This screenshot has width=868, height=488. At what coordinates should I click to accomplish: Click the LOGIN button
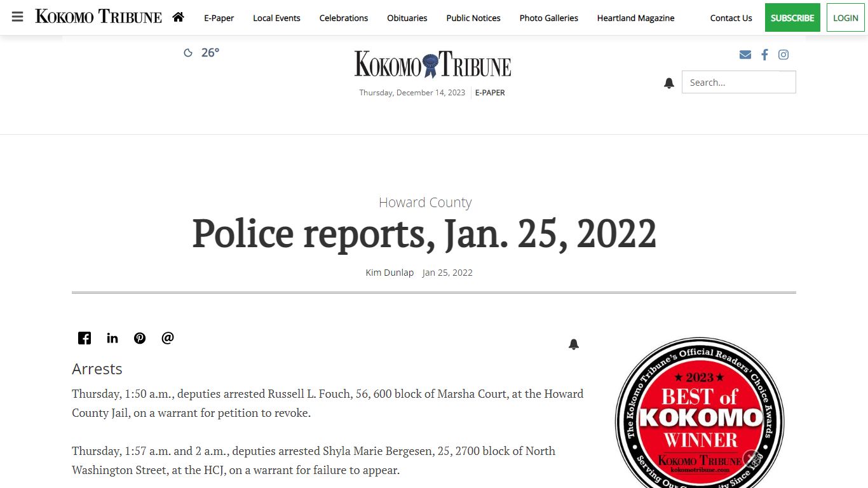point(846,18)
